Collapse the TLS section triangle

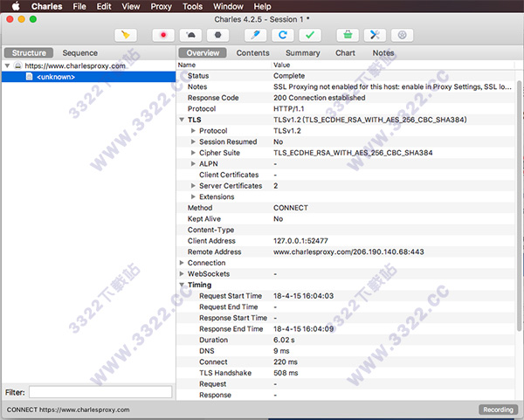pos(182,120)
